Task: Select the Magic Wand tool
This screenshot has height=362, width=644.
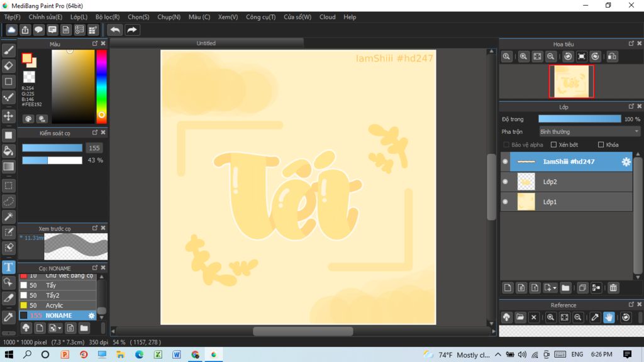Action: tap(9, 217)
